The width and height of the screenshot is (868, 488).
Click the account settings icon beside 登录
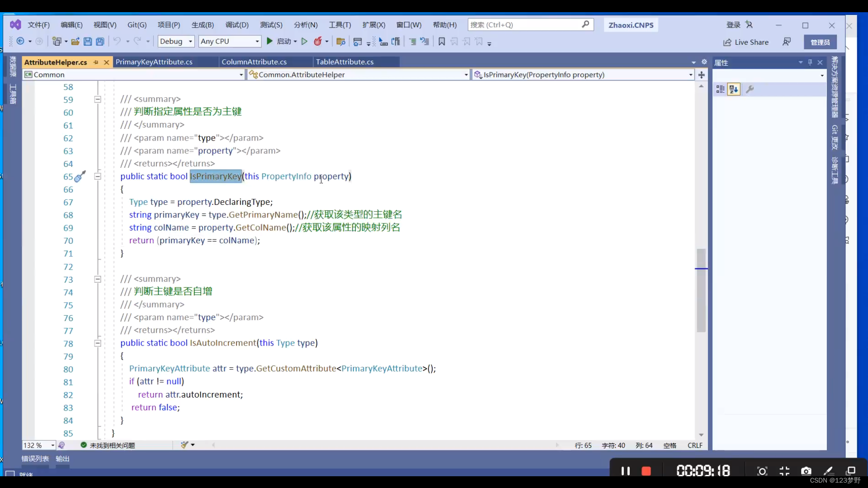pyautogui.click(x=749, y=24)
